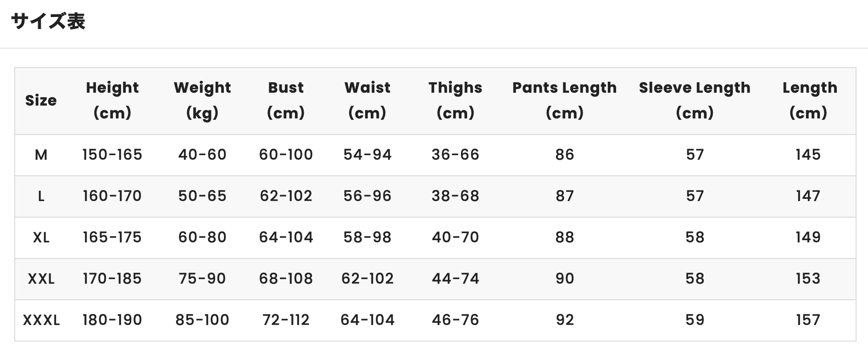Select the Thighs (cm) header

456,100
